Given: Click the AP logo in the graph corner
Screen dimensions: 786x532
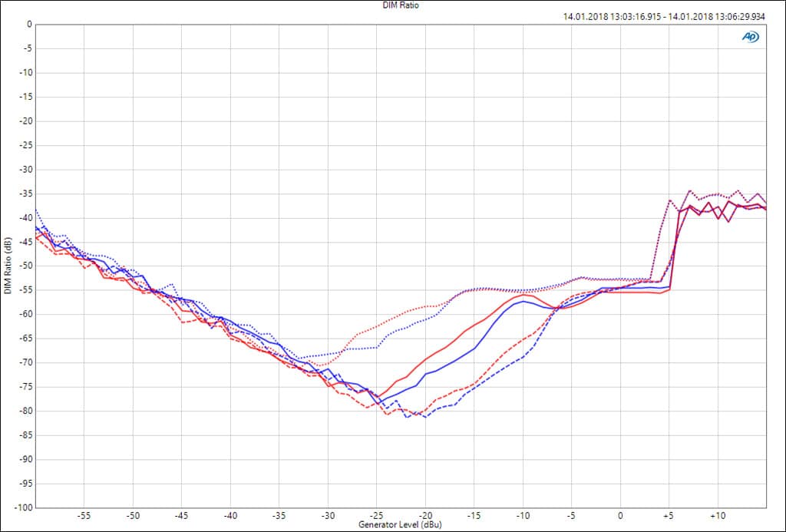Looking at the screenshot, I should [750, 36].
